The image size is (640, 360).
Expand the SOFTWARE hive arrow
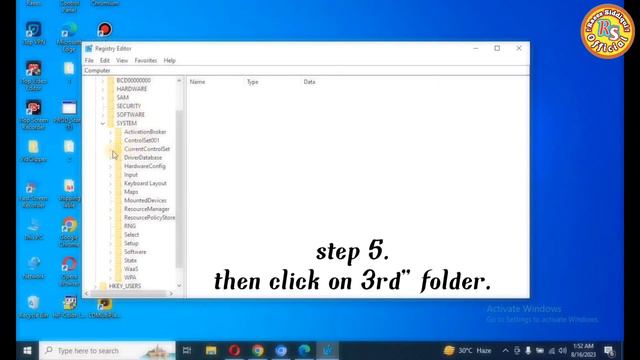tap(103, 115)
